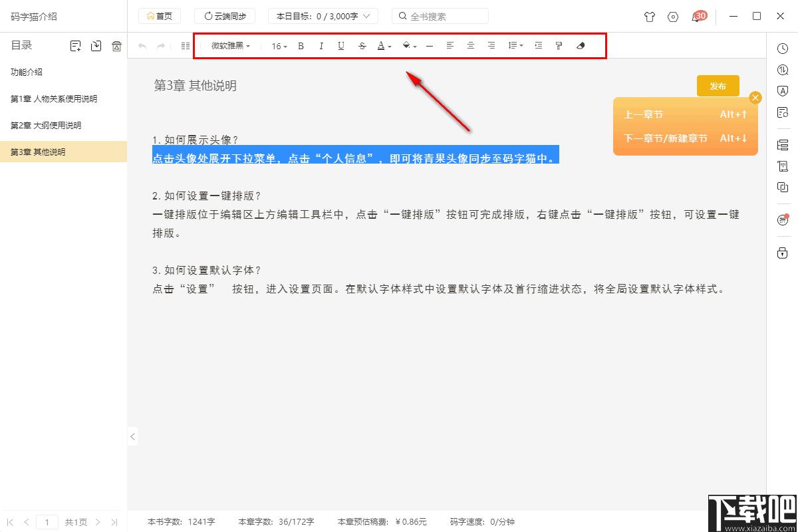This screenshot has width=798, height=532.
Task: Click the overlapping squares sidebar icon
Action: point(782,188)
